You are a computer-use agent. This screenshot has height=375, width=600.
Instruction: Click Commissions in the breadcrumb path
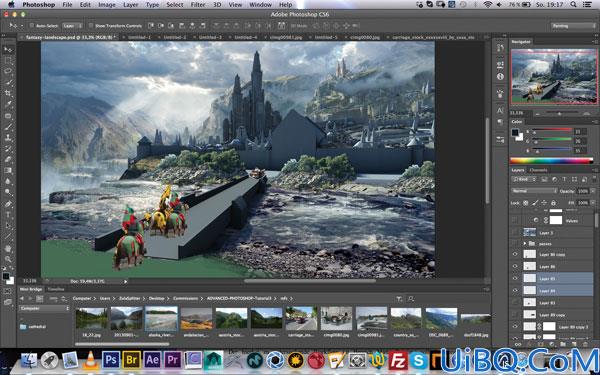tap(185, 298)
